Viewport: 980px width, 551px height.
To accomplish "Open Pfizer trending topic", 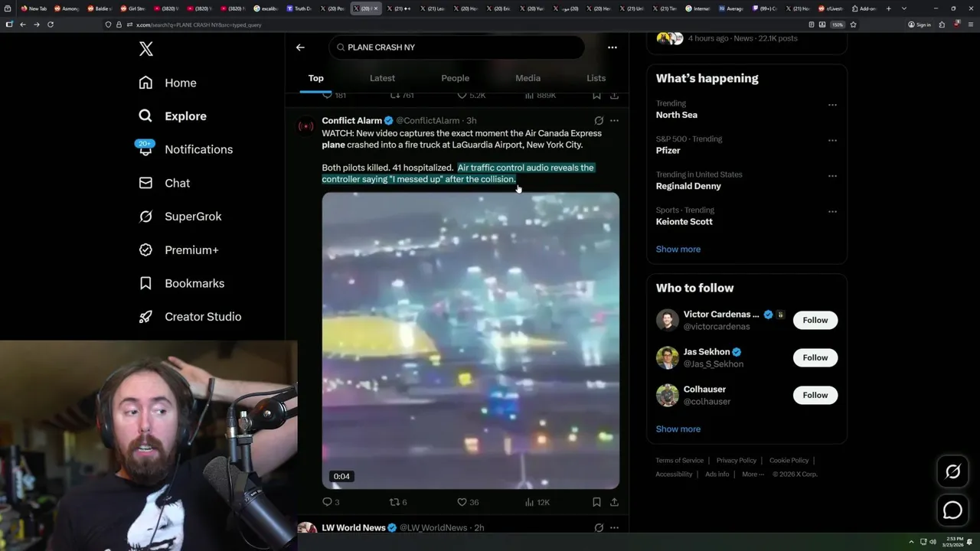I will coord(668,151).
